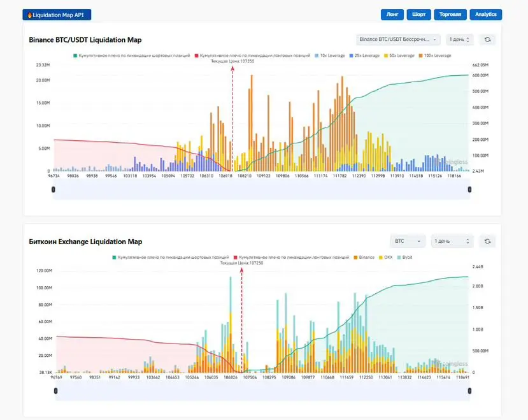Click the 112250 x-axis label in bottom chart
The width and height of the screenshot is (528, 420).
(366, 377)
